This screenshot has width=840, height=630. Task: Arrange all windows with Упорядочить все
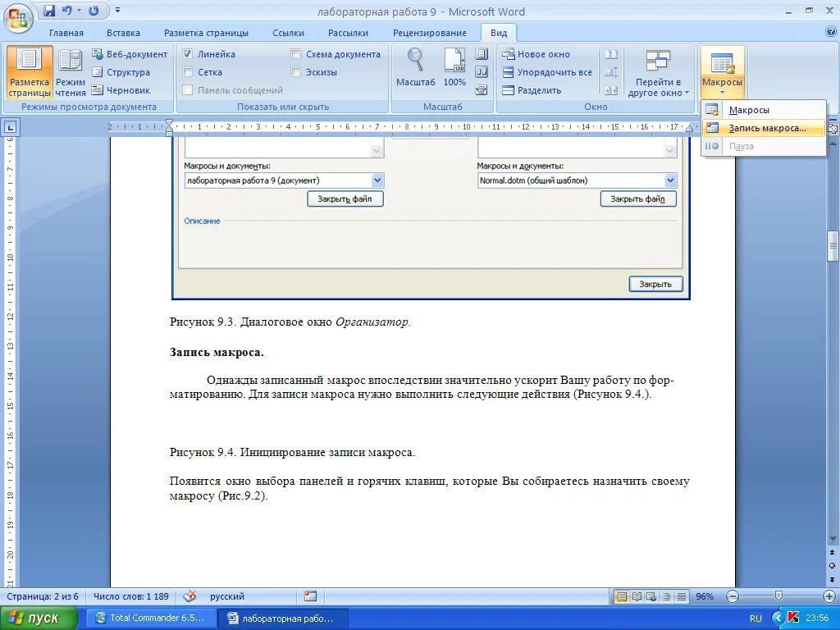coord(547,72)
